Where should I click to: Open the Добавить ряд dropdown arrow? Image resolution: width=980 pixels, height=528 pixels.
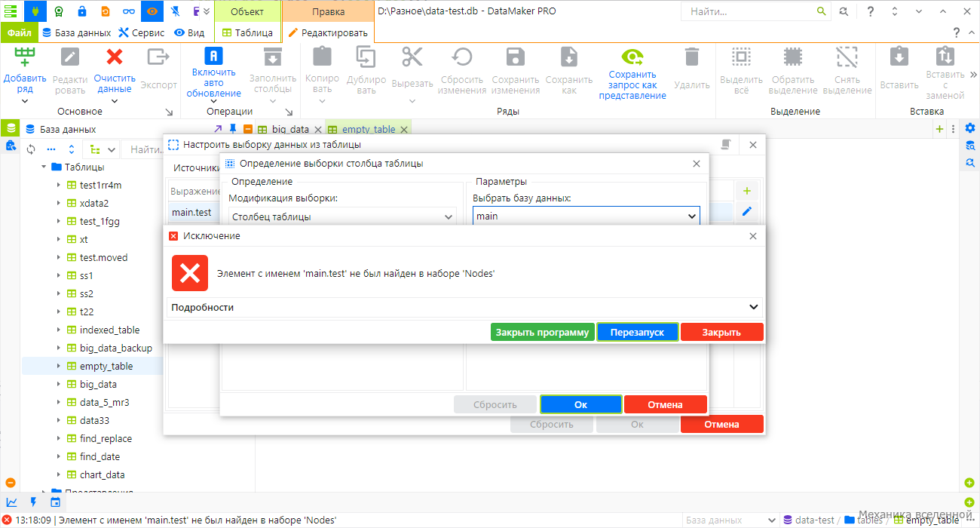point(25,100)
